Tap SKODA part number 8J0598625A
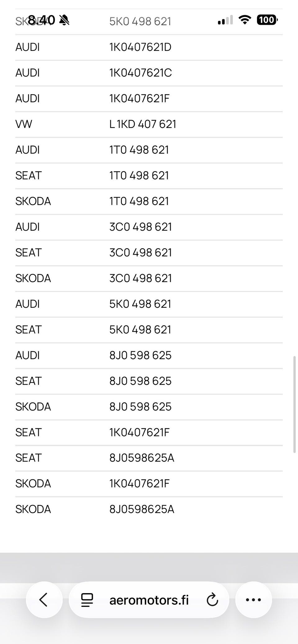298x644 pixels. coord(142,509)
